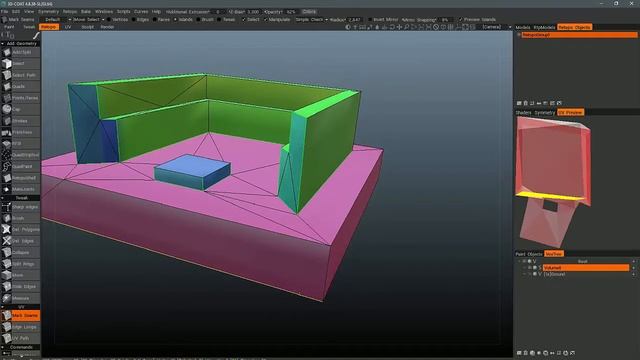Open the [Camera] dropdown

[x=495, y=27]
